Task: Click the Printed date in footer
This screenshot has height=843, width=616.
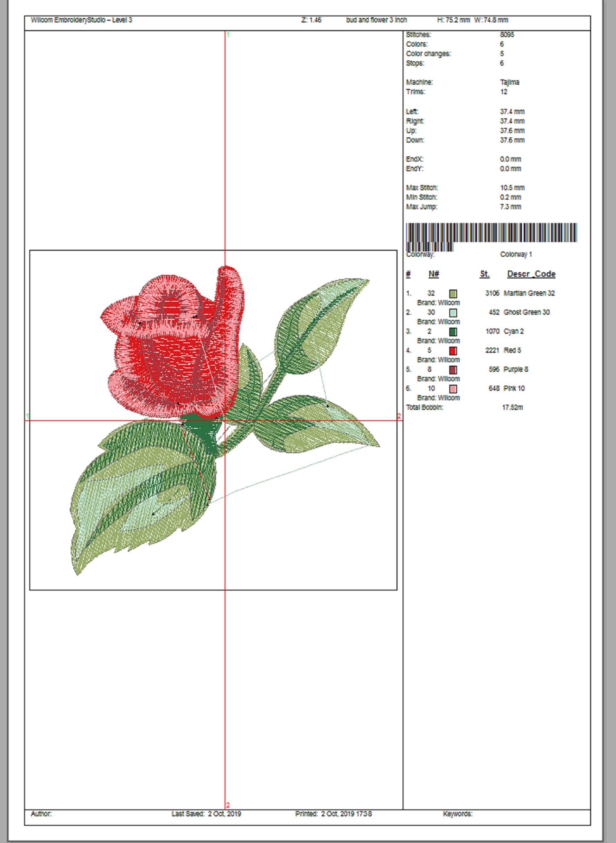Action: pos(333,814)
